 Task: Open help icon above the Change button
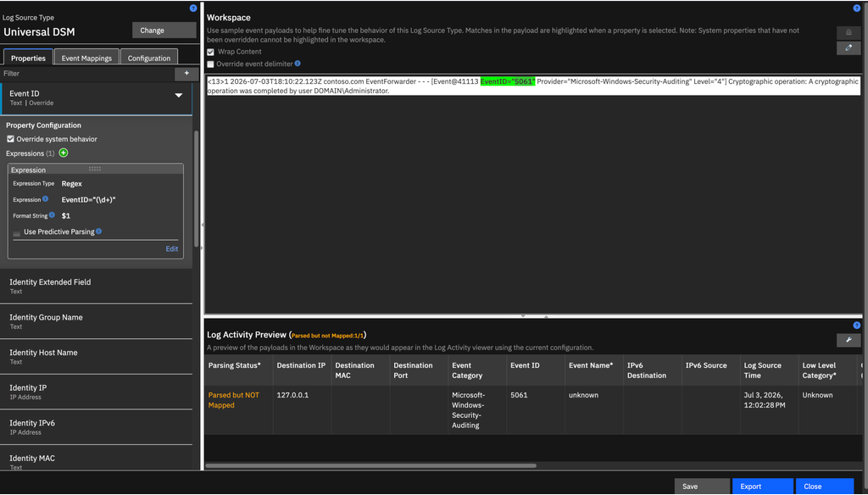192,8
